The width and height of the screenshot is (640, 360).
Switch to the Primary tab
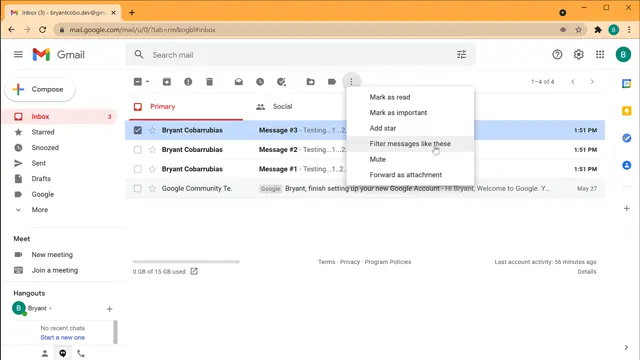pos(186,107)
